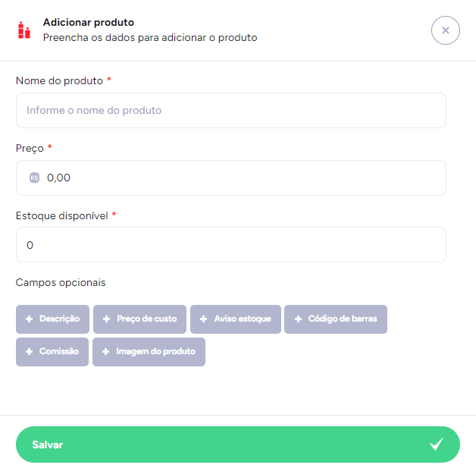Click the red product bottles icon

pos(24,30)
